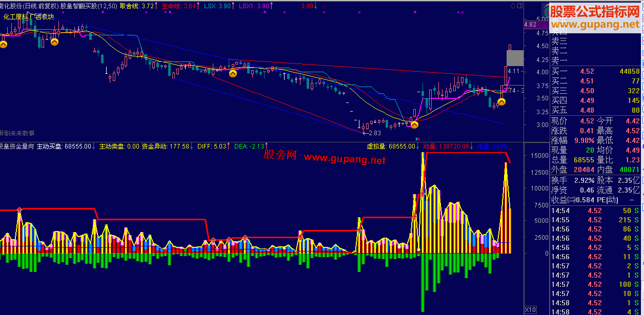Click the 量比 1.23 field

618,160
